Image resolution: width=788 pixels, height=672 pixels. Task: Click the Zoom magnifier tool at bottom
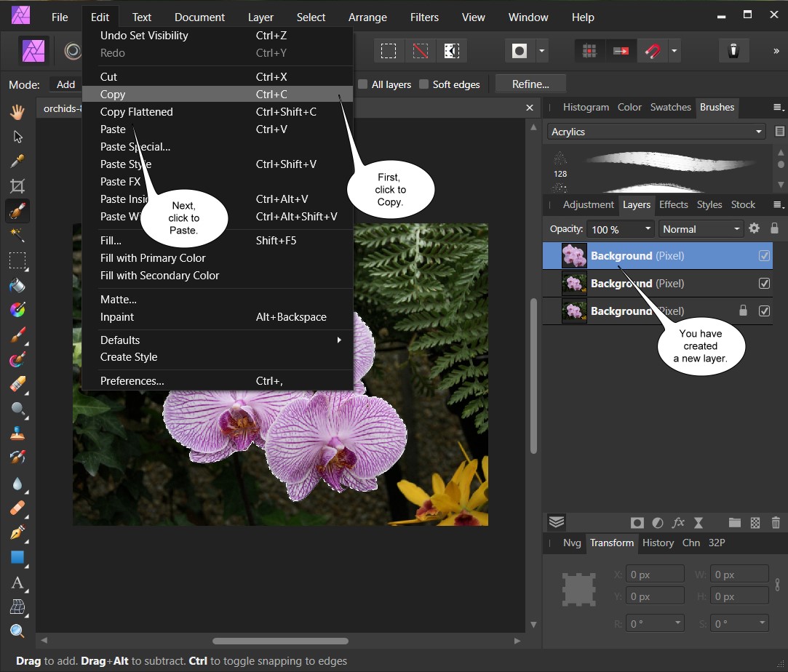[17, 631]
